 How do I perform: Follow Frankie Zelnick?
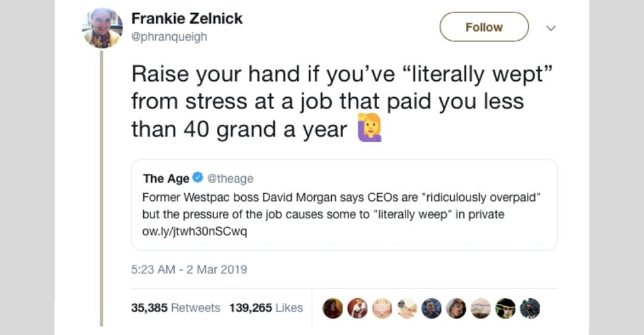pos(484,27)
